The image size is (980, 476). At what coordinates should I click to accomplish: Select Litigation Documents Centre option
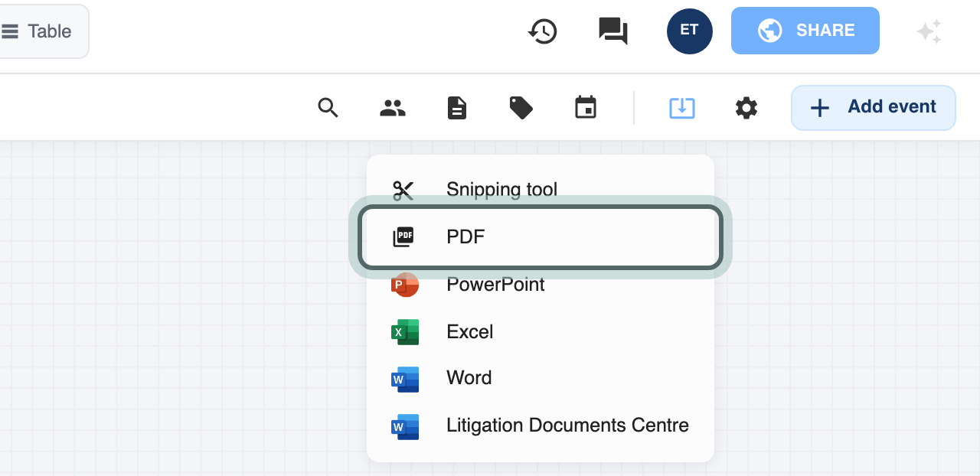pyautogui.click(x=541, y=425)
